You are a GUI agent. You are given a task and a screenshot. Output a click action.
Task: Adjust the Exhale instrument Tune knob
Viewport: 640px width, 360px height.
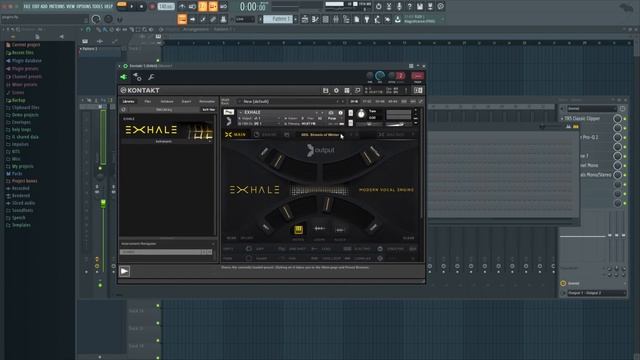(361, 114)
